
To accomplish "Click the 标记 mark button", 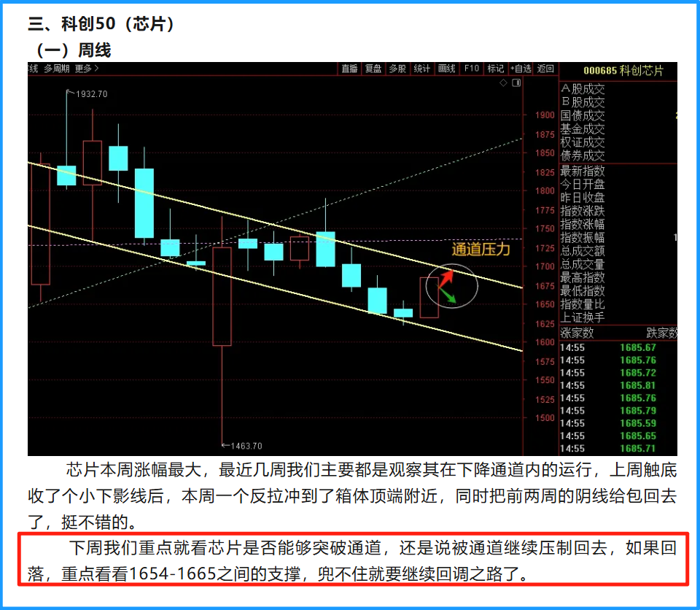I will click(496, 69).
